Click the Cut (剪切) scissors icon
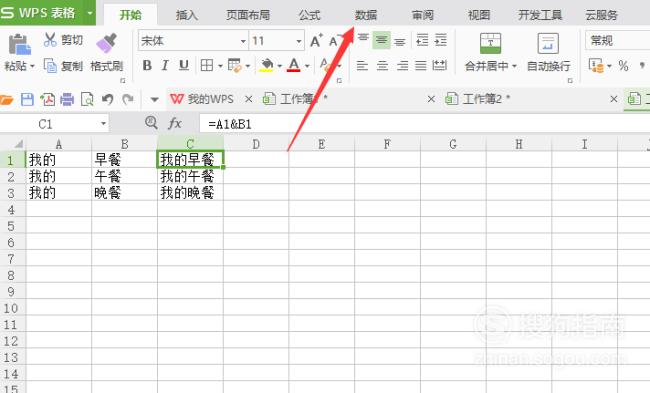The image size is (650, 393). point(50,40)
